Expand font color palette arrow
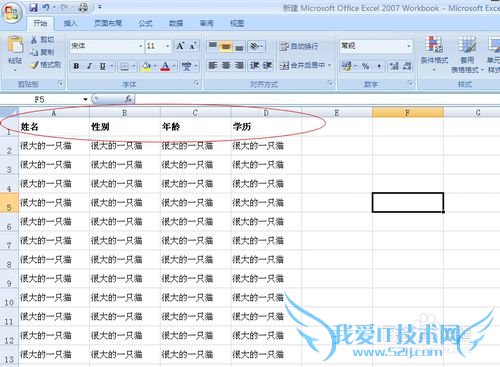 point(174,66)
